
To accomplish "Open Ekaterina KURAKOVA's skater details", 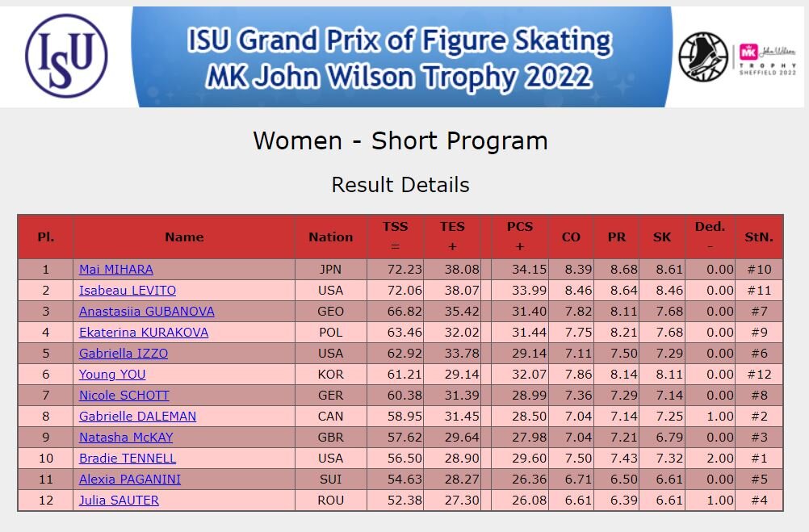I will click(x=144, y=333).
